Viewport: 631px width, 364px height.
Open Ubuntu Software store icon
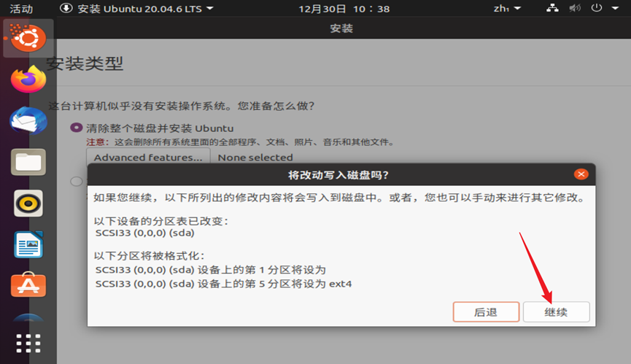click(28, 285)
